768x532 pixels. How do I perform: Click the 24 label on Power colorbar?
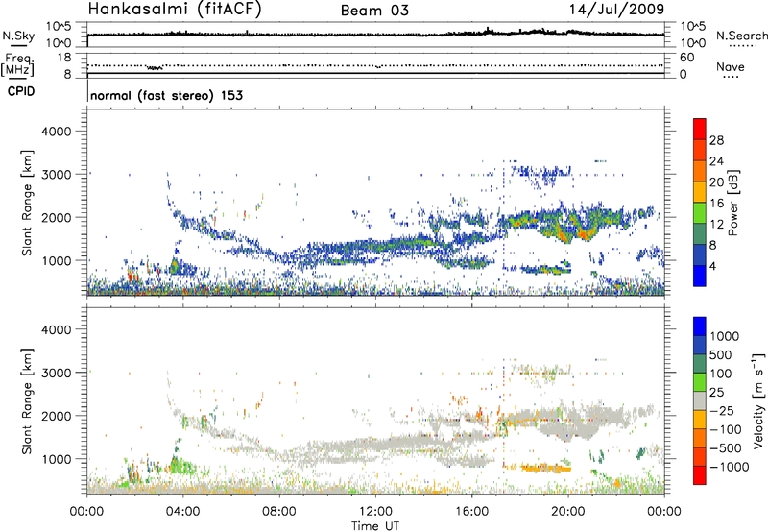point(716,161)
